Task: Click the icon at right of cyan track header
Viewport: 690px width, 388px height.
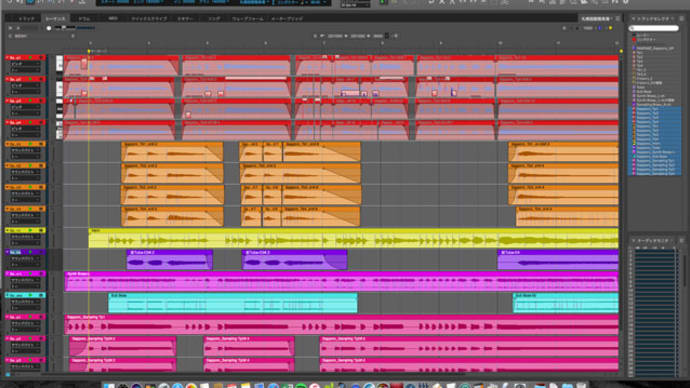Action: [x=41, y=295]
